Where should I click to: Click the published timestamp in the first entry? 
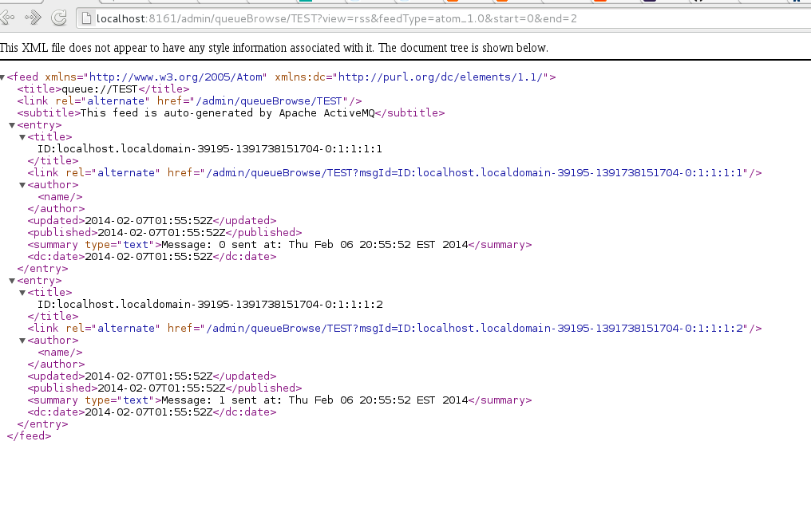(161, 233)
